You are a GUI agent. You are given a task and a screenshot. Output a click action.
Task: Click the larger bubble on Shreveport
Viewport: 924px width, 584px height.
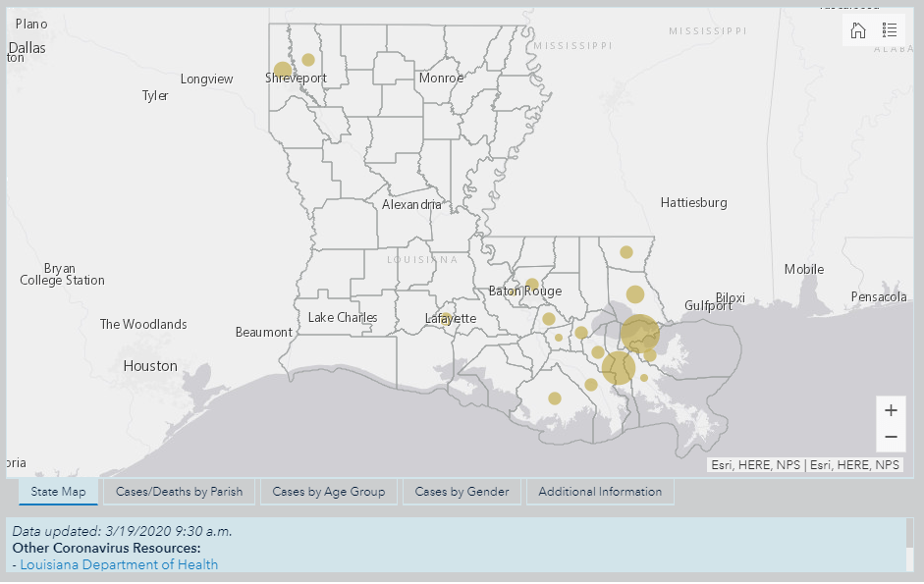[x=283, y=71]
